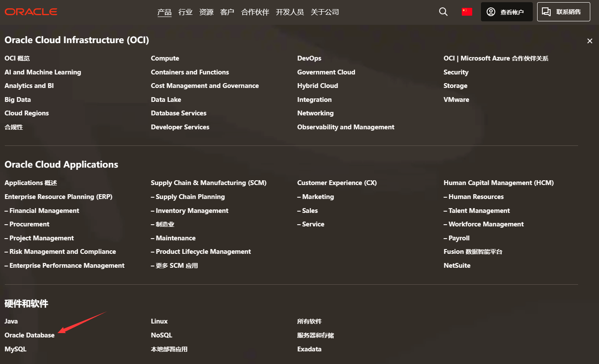This screenshot has height=364, width=599.
Task: Open the Sales link
Action: [308, 211]
